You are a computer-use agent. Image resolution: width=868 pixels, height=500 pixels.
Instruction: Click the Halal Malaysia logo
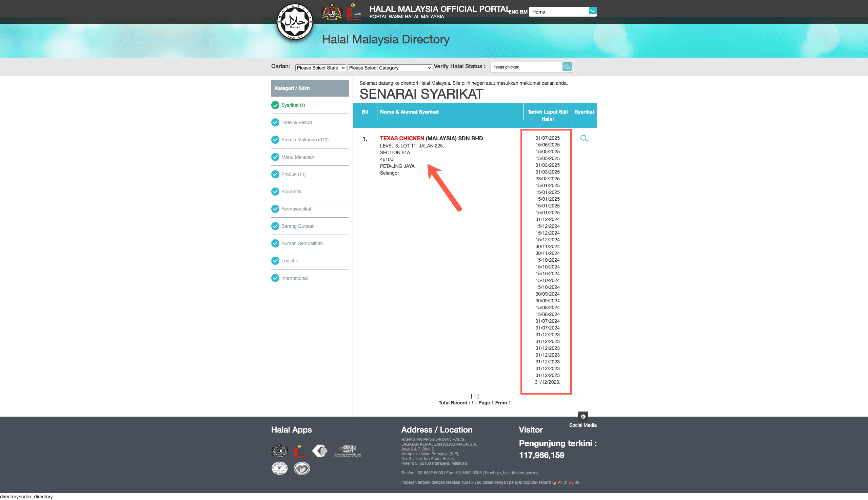pos(295,22)
